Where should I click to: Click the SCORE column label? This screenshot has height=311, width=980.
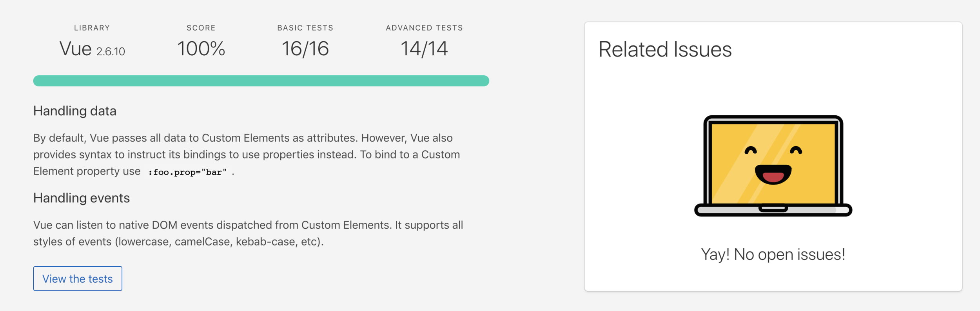[x=201, y=28]
